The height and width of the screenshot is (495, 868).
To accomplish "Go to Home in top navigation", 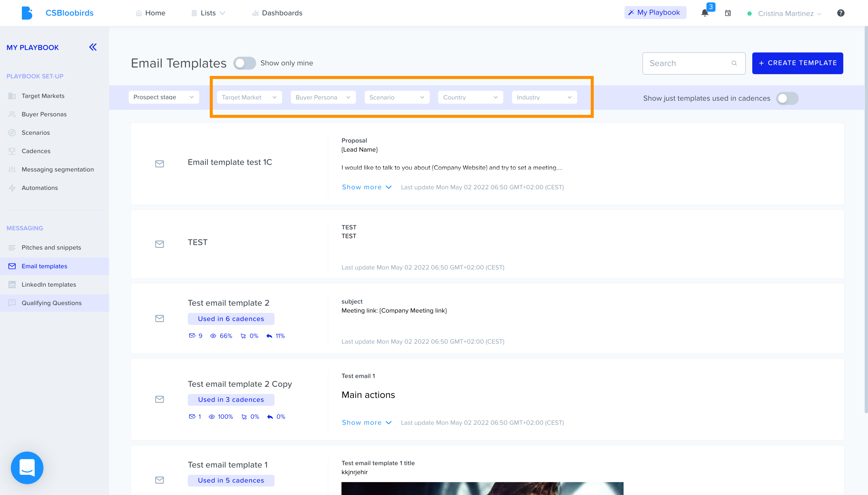I will (151, 13).
